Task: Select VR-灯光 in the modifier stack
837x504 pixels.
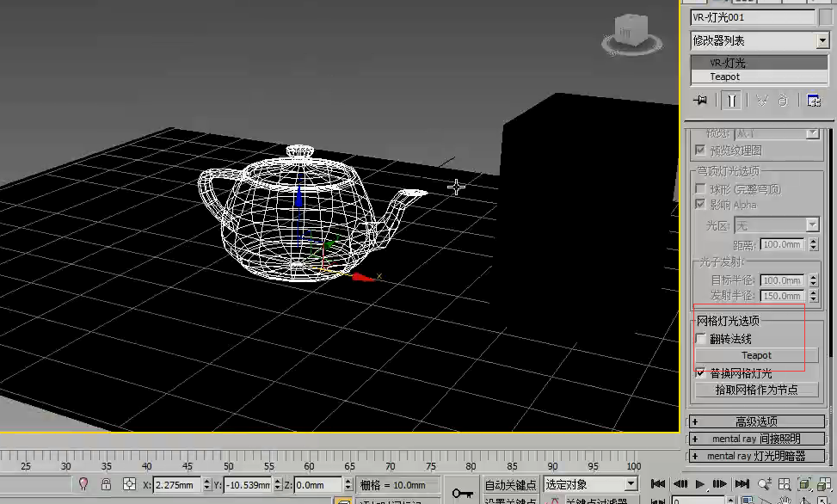Action: (728, 63)
